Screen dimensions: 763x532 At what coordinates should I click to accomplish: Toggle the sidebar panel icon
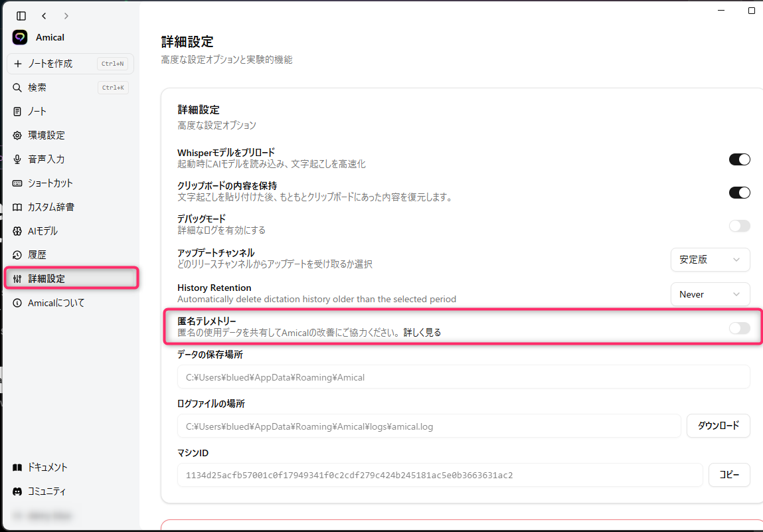coord(21,15)
